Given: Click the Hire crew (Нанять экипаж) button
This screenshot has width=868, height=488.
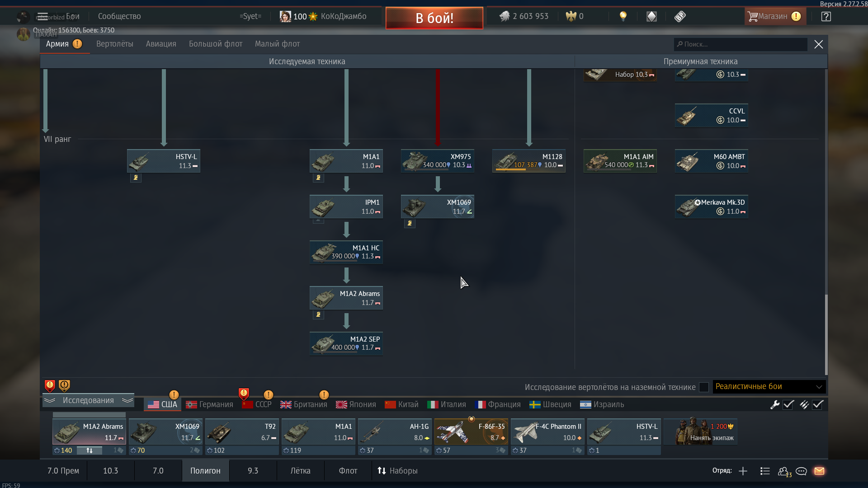Looking at the screenshot, I should (x=701, y=432).
